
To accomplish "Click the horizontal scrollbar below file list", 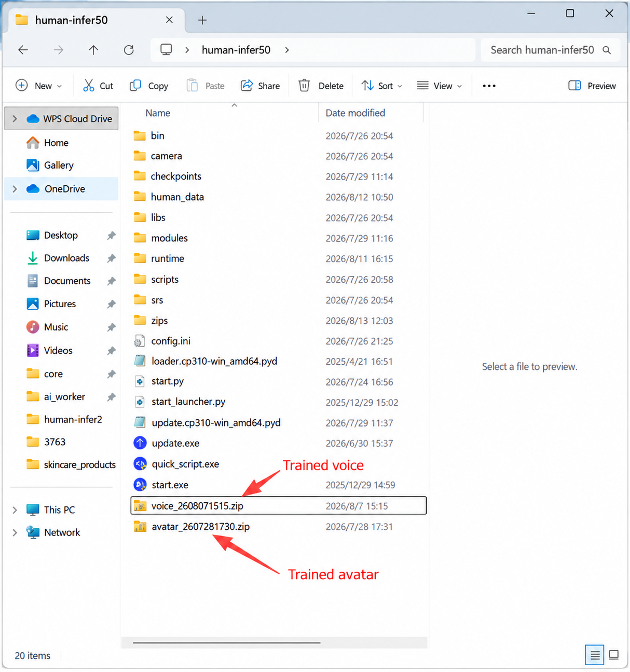I will 226,642.
